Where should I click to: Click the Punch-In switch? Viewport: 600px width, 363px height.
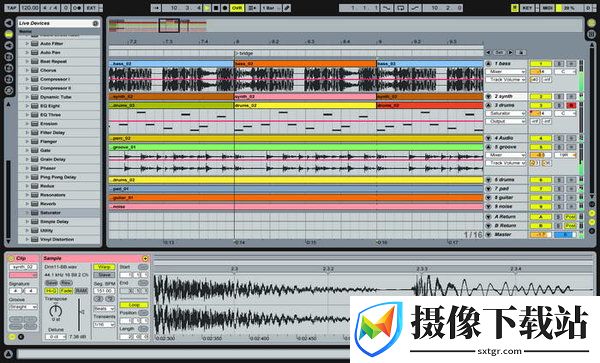click(x=387, y=8)
